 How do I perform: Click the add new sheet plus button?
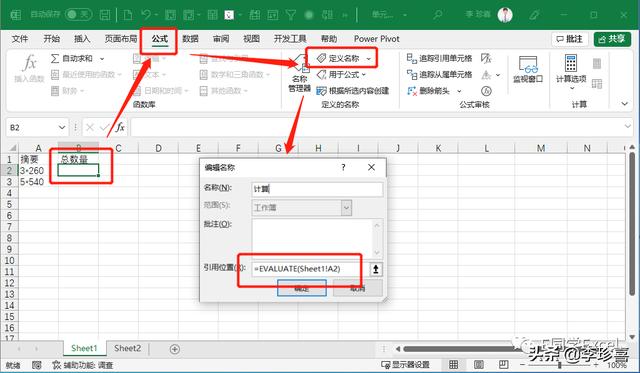tap(175, 349)
